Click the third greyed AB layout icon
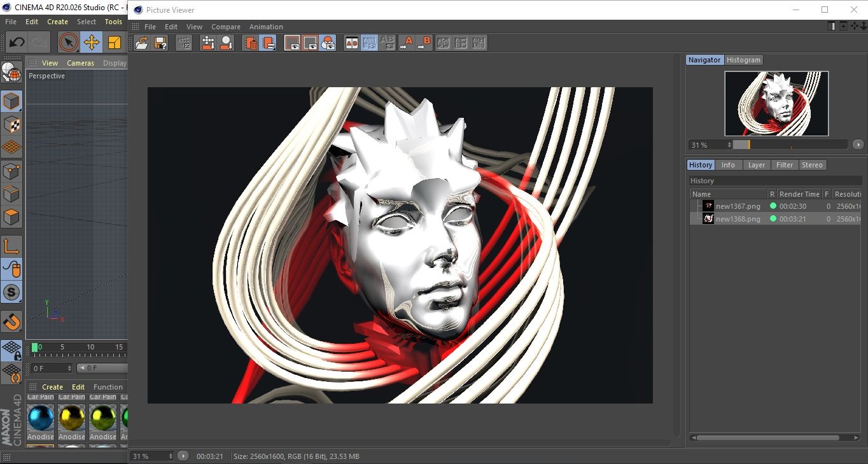Screen dimensions: 868x464 tap(479, 43)
